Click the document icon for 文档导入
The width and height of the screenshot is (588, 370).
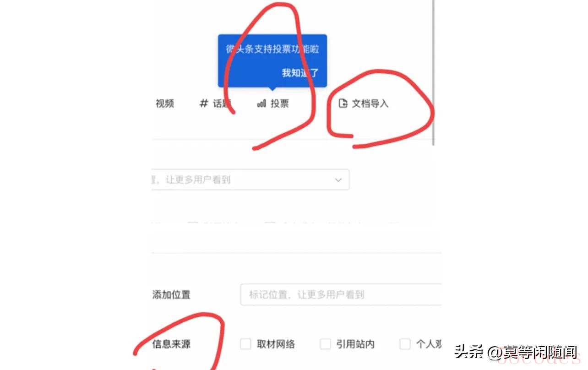pyautogui.click(x=343, y=103)
